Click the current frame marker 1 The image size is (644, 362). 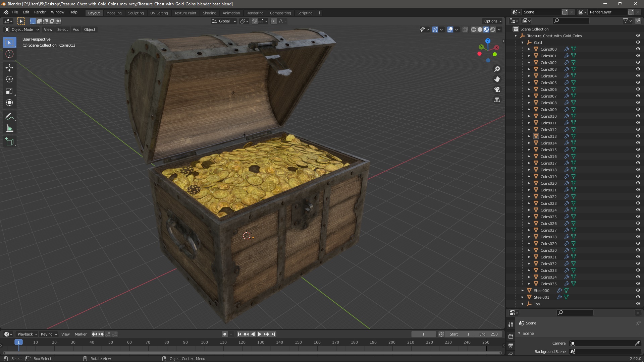[18, 342]
